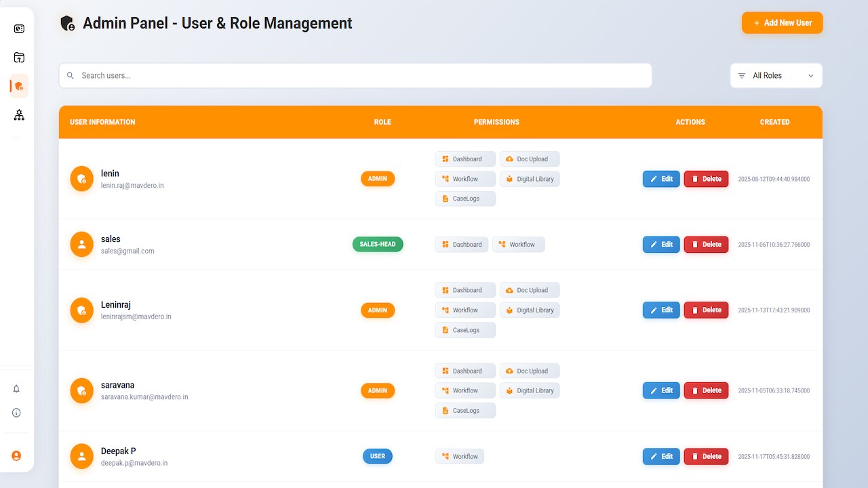Click the Search users input field
Viewport: 868px width, 488px height.
click(355, 75)
